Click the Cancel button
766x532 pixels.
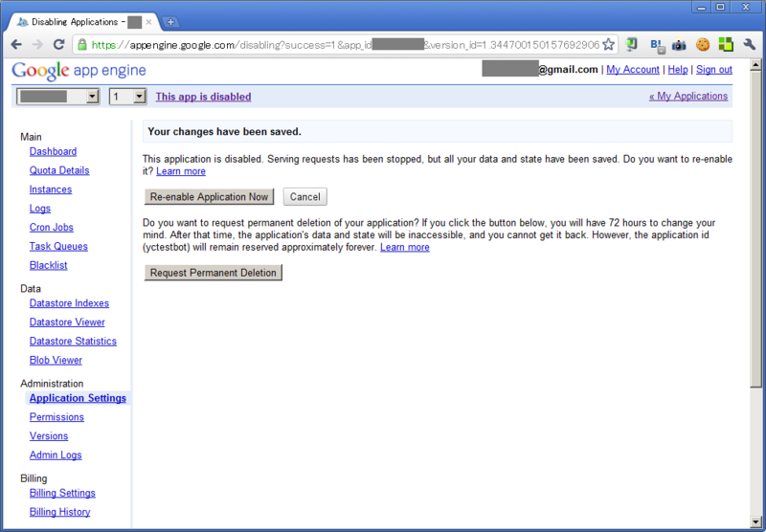(304, 197)
